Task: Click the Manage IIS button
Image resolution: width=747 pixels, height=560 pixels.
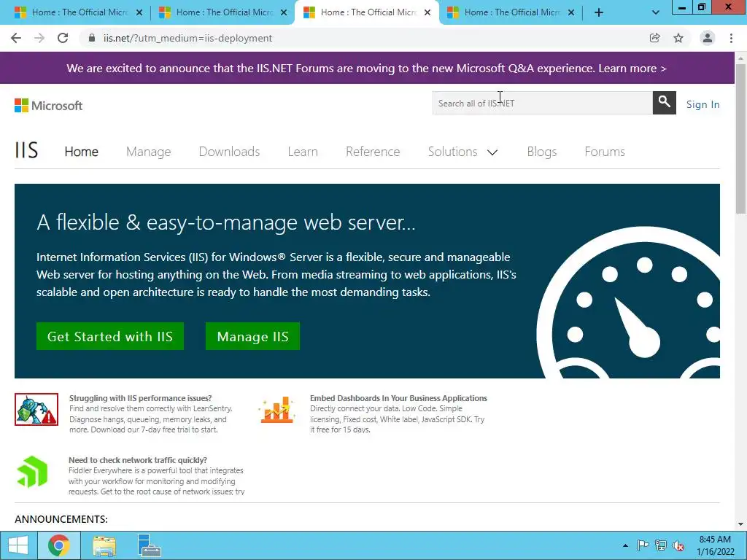Action: tap(252, 336)
